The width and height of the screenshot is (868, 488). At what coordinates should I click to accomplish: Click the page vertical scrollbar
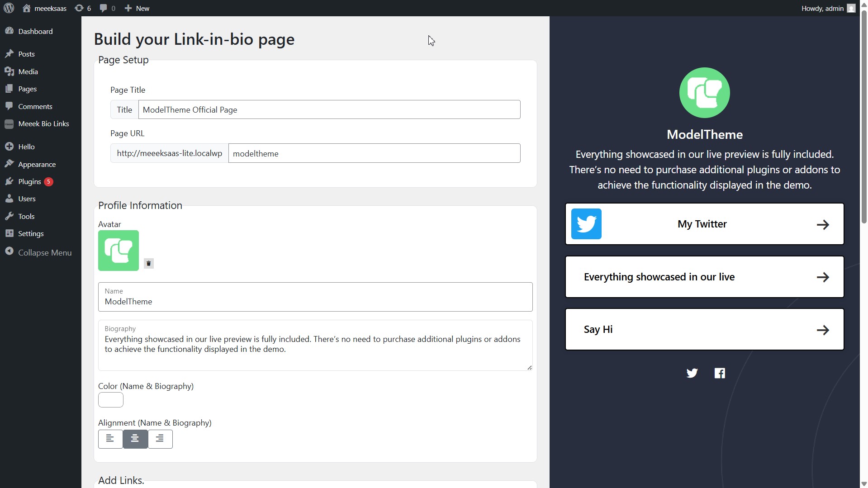coord(863,118)
